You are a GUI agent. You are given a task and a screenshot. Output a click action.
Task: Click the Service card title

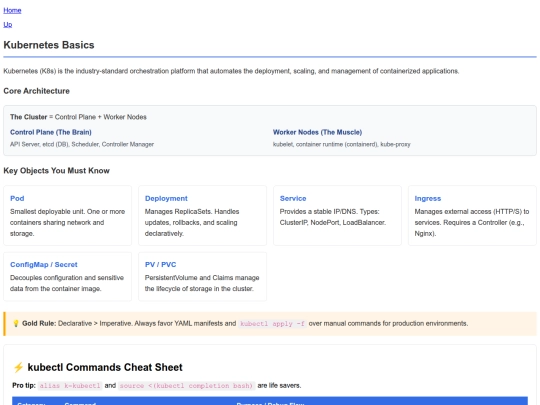click(293, 198)
